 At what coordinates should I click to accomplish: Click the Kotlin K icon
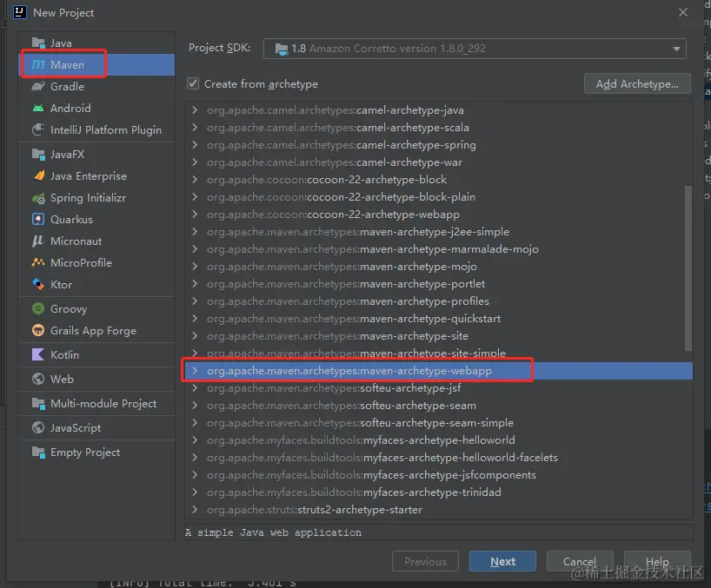click(x=38, y=354)
